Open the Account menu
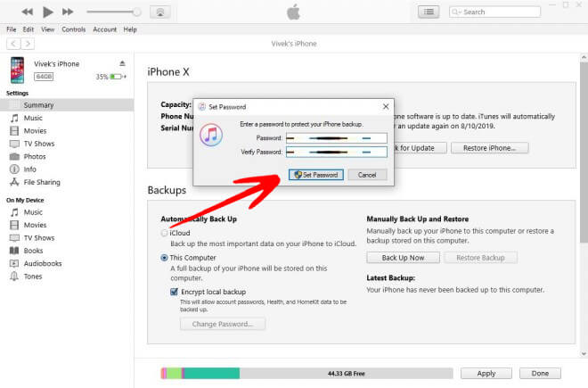Image resolution: width=588 pixels, height=388 pixels. tap(104, 29)
